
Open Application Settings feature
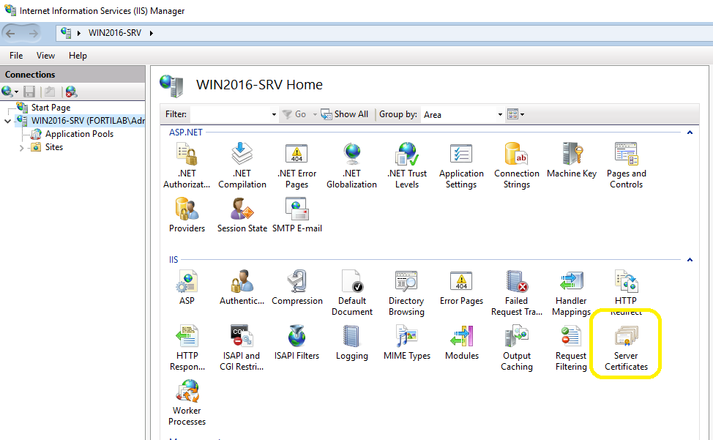pos(461,166)
